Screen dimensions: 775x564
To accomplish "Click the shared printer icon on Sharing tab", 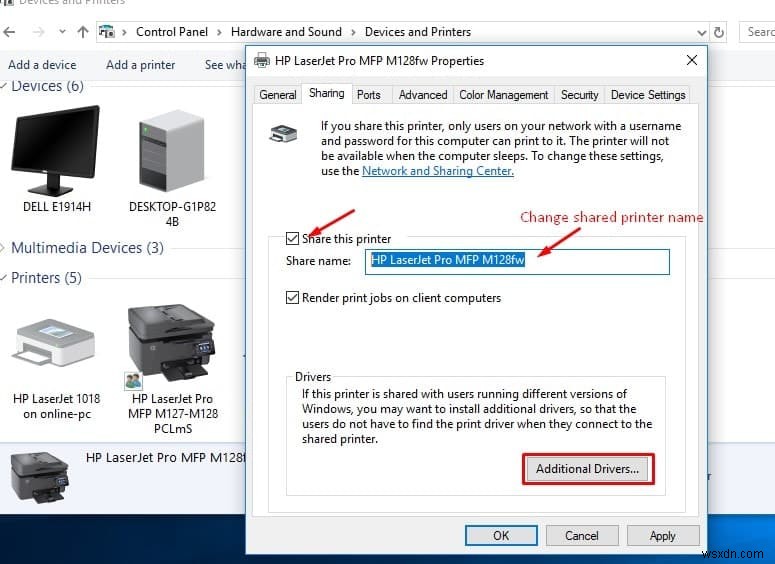I will pyautogui.click(x=283, y=133).
